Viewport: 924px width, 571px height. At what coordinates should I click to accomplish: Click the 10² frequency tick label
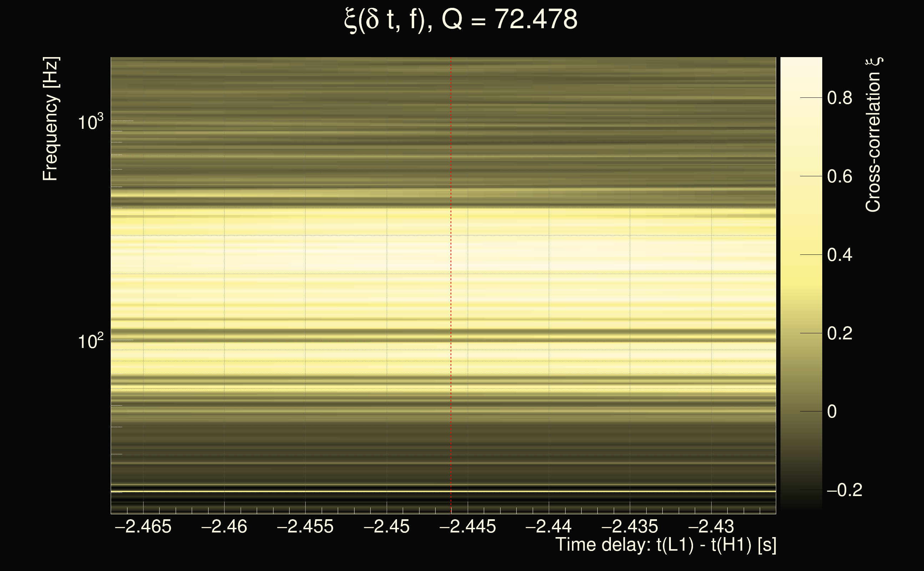tap(90, 341)
